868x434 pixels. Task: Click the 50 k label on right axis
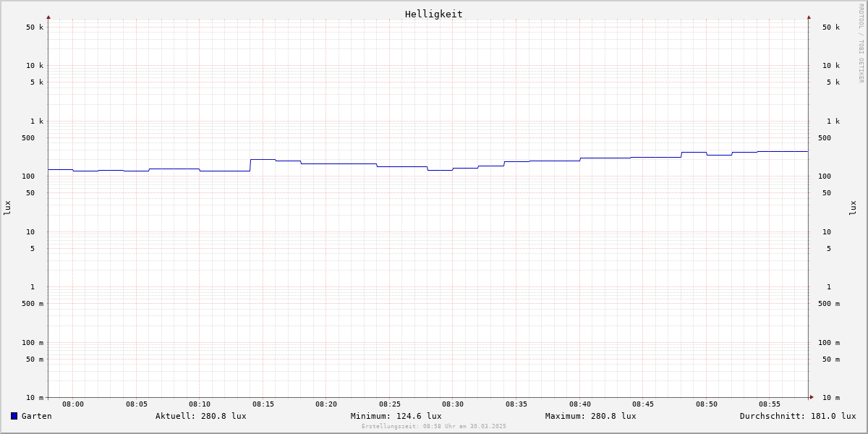[831, 27]
